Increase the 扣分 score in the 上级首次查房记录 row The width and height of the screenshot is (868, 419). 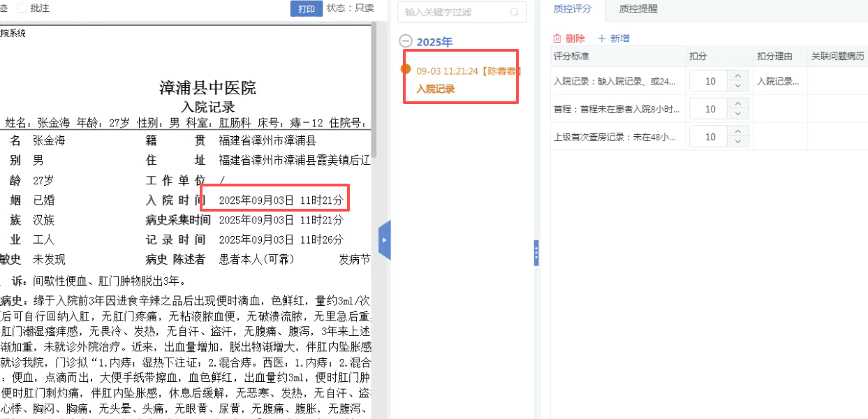point(738,132)
